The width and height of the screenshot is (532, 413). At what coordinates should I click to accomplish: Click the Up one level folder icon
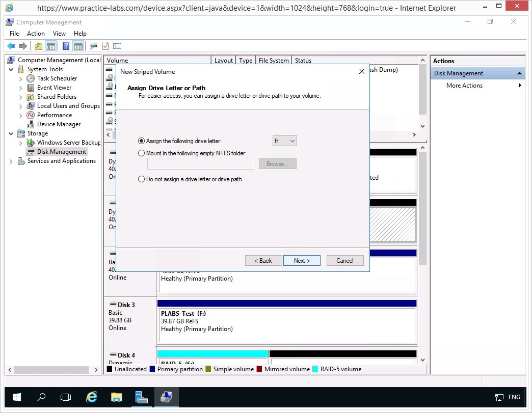[39, 46]
